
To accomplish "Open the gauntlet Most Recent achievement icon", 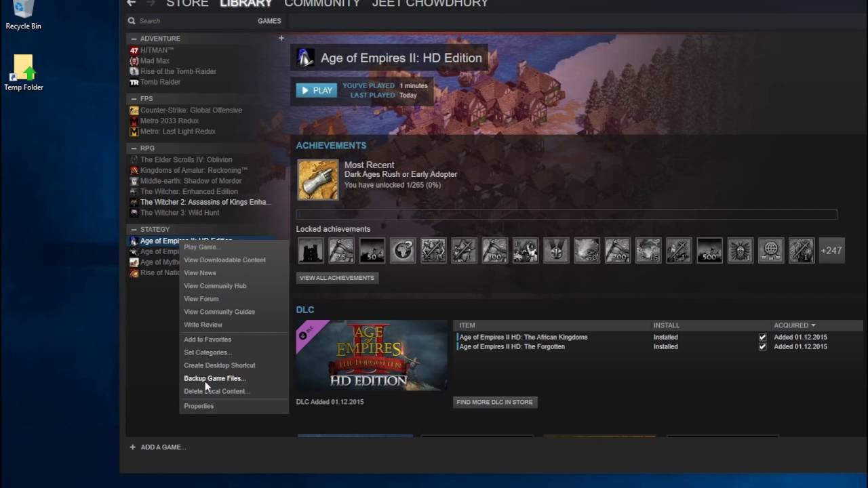I will (x=318, y=180).
